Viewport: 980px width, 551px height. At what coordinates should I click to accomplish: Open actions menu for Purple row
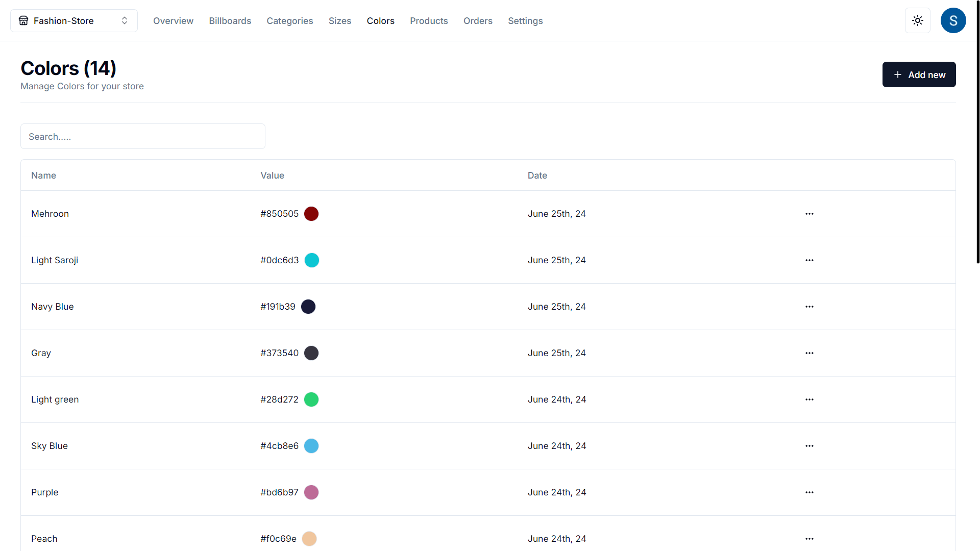point(810,492)
